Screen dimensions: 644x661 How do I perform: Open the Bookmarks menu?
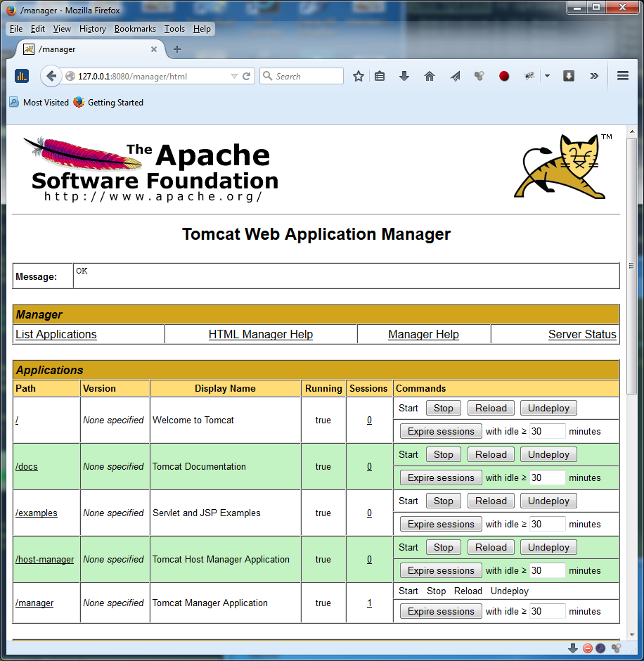135,29
